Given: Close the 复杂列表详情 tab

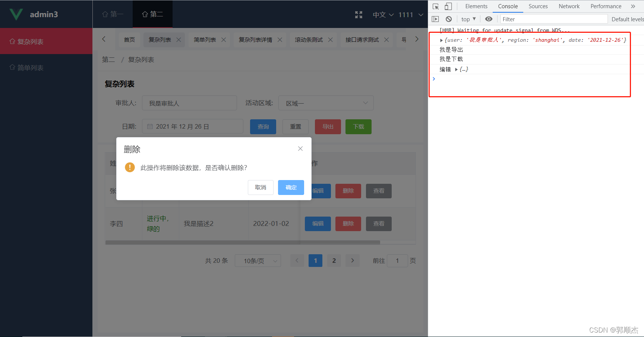Looking at the screenshot, I should (x=280, y=40).
